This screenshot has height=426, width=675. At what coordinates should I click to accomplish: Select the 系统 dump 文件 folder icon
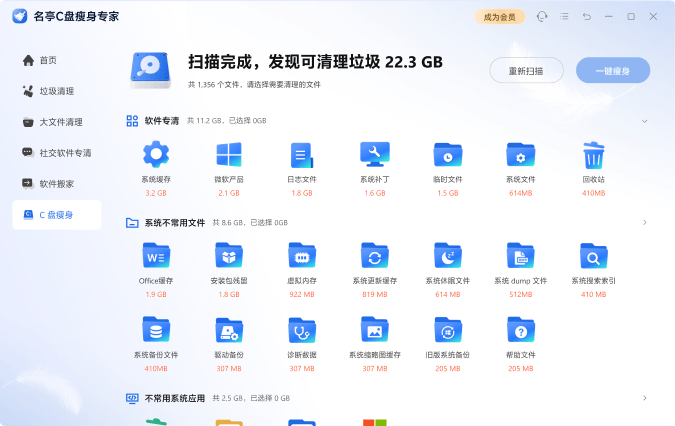click(521, 255)
